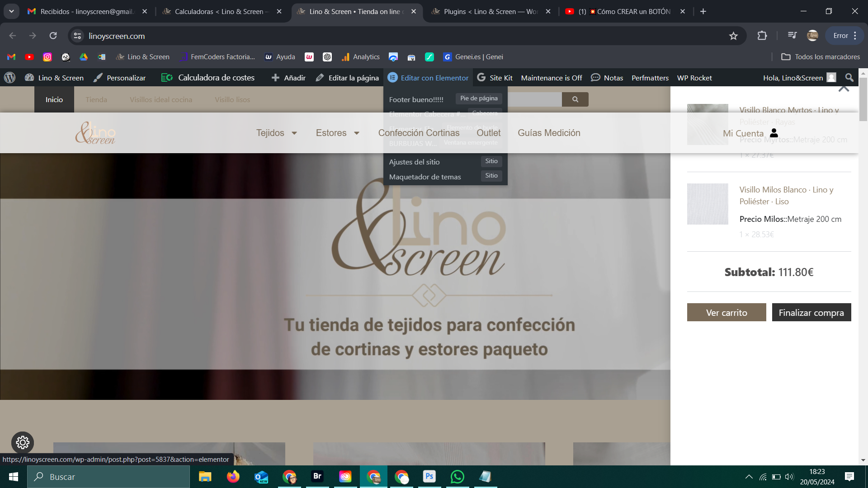The width and height of the screenshot is (868, 488).
Task: Open Notas in the admin bar
Action: click(x=607, y=78)
